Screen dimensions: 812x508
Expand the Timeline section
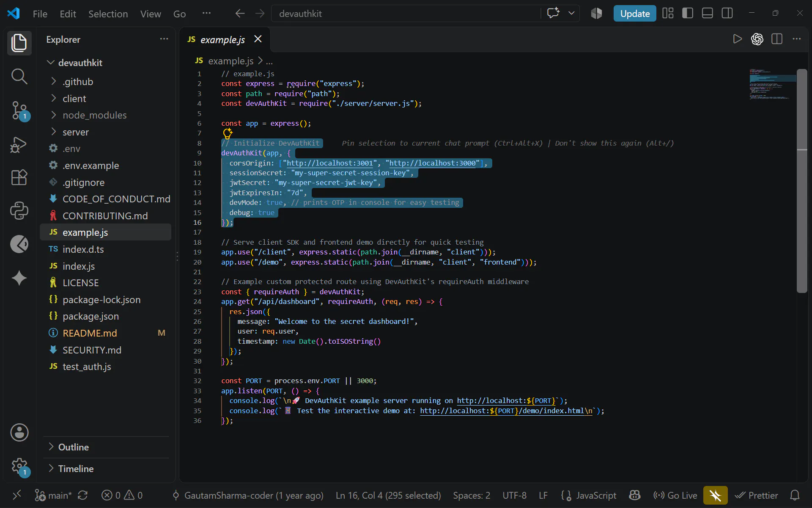(106, 469)
